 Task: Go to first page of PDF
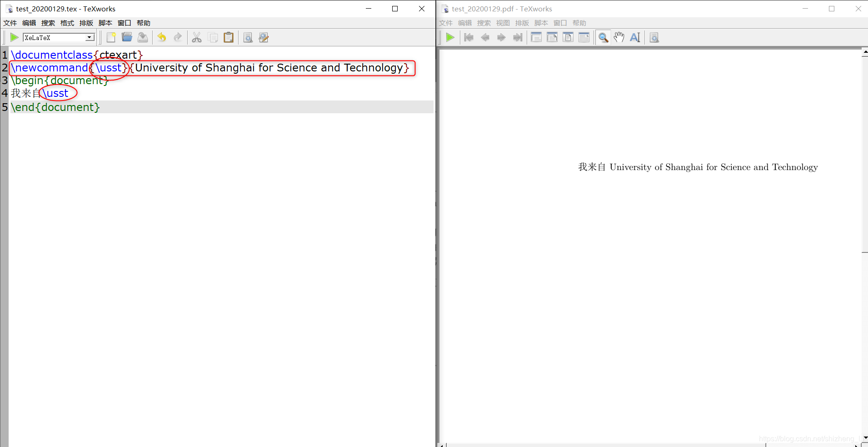pos(469,37)
